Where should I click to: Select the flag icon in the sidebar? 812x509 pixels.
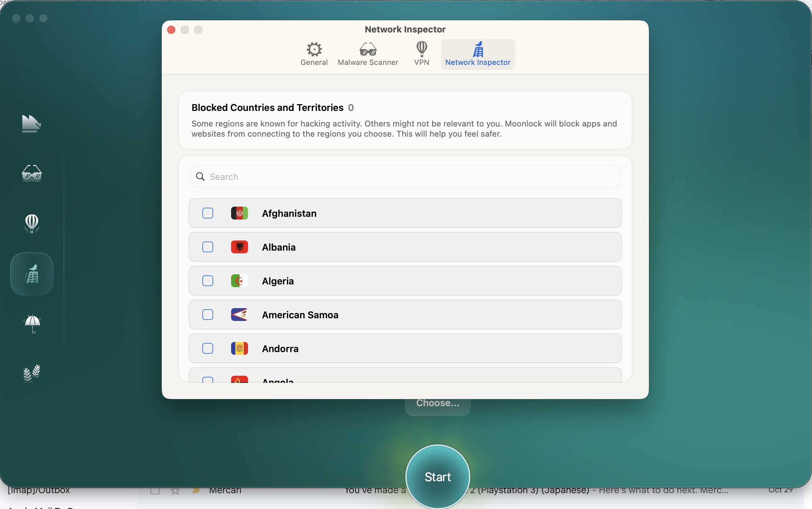click(x=31, y=124)
